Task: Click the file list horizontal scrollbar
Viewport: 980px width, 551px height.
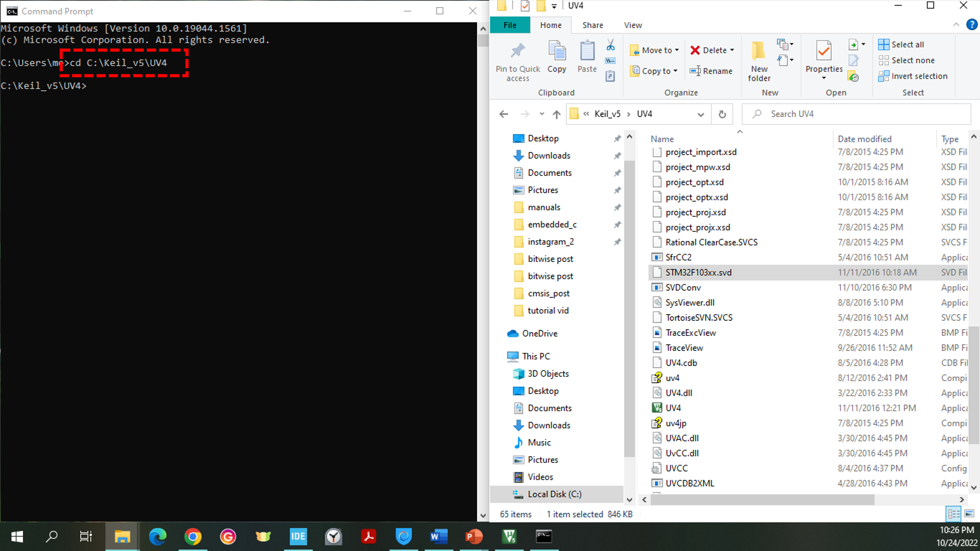Action: point(762,500)
